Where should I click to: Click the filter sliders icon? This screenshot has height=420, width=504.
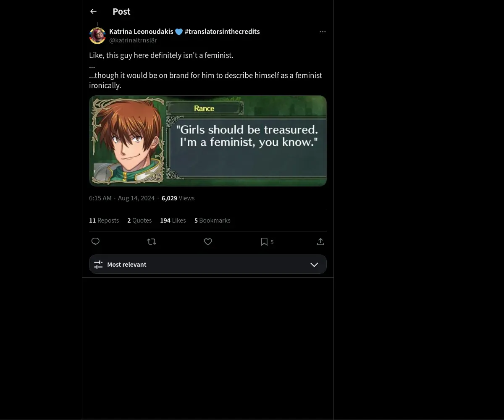tap(98, 265)
